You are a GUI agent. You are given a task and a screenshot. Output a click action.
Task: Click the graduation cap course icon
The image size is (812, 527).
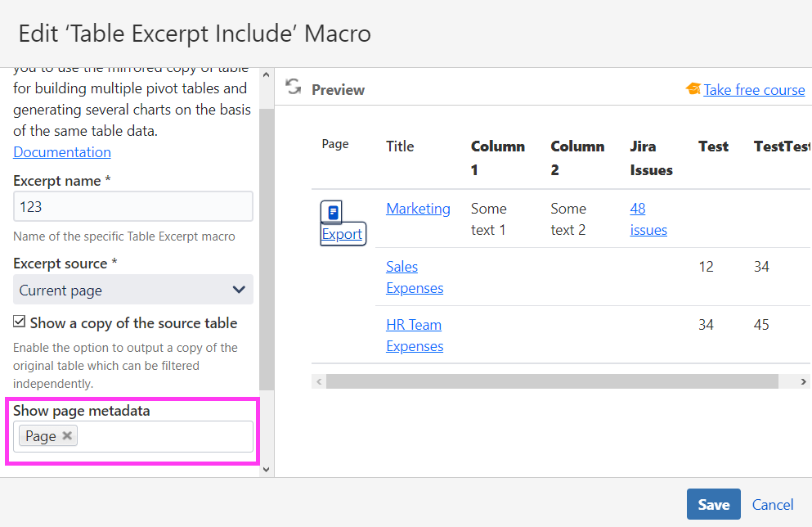pyautogui.click(x=693, y=89)
